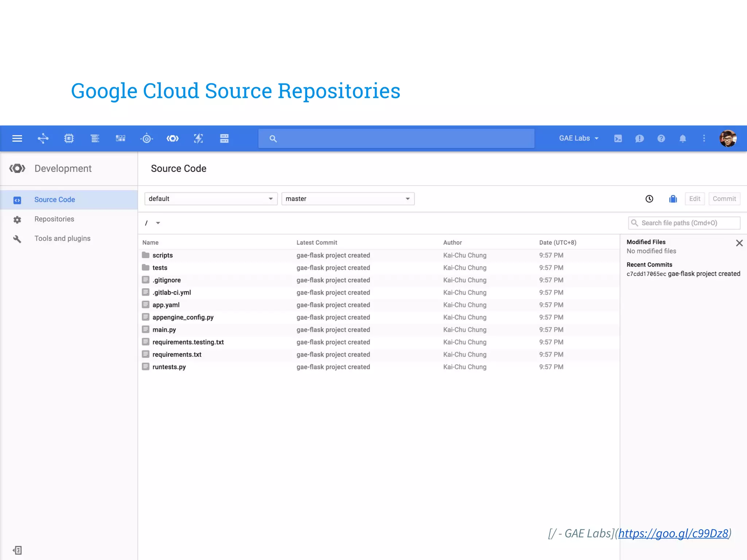747x560 pixels.
Task: Click the lightning bolt icon in top bar
Action: point(198,139)
